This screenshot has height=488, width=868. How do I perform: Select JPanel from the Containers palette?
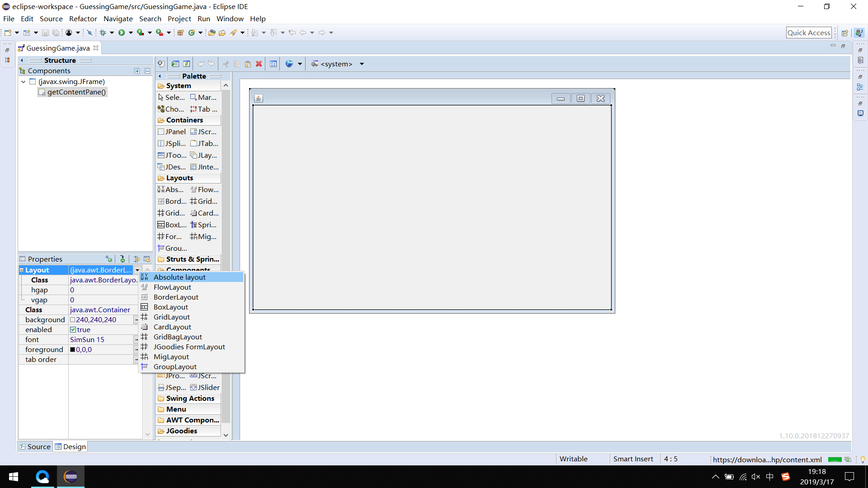172,131
